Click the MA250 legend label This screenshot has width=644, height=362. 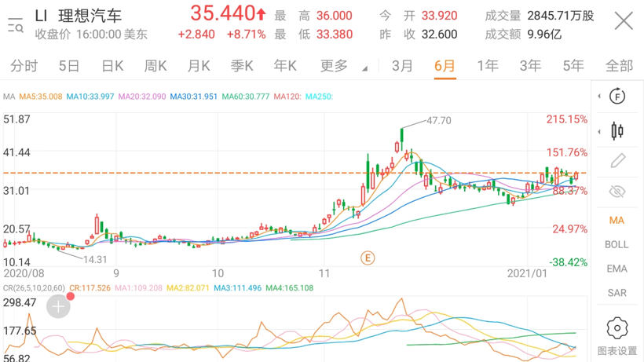[319, 97]
